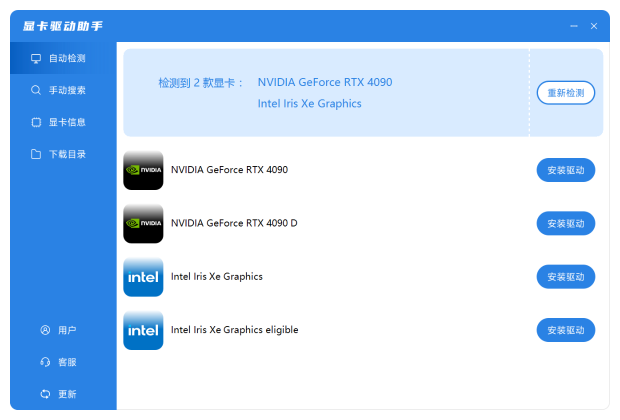The height and width of the screenshot is (420, 620).
Task: Click the folder icon for 下载目录
Action: point(36,154)
